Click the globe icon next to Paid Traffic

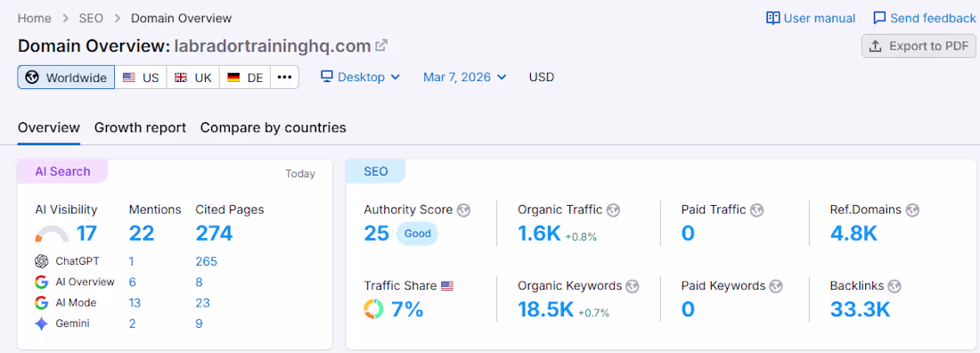click(757, 210)
